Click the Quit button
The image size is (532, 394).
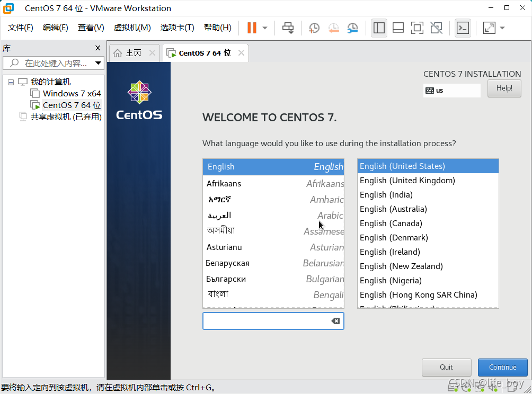click(447, 367)
